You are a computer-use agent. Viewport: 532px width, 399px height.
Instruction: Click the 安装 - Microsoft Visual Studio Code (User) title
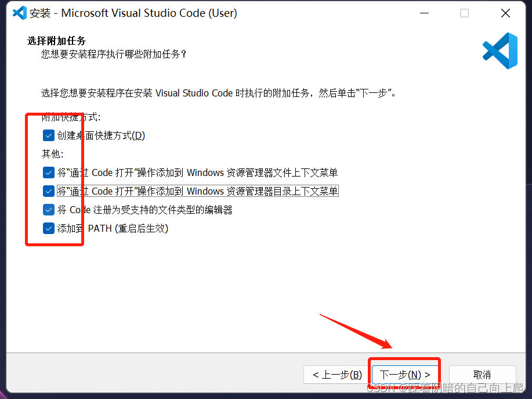pyautogui.click(x=133, y=13)
